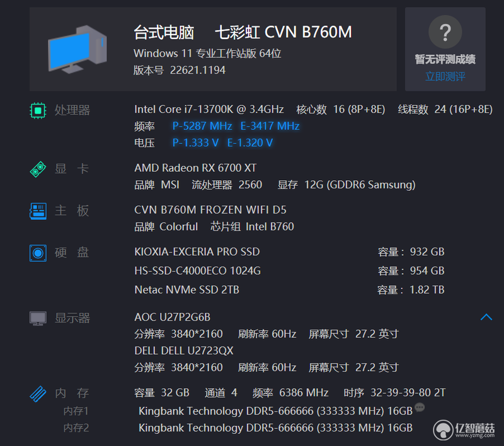Select the 内存 section label

pos(72,393)
